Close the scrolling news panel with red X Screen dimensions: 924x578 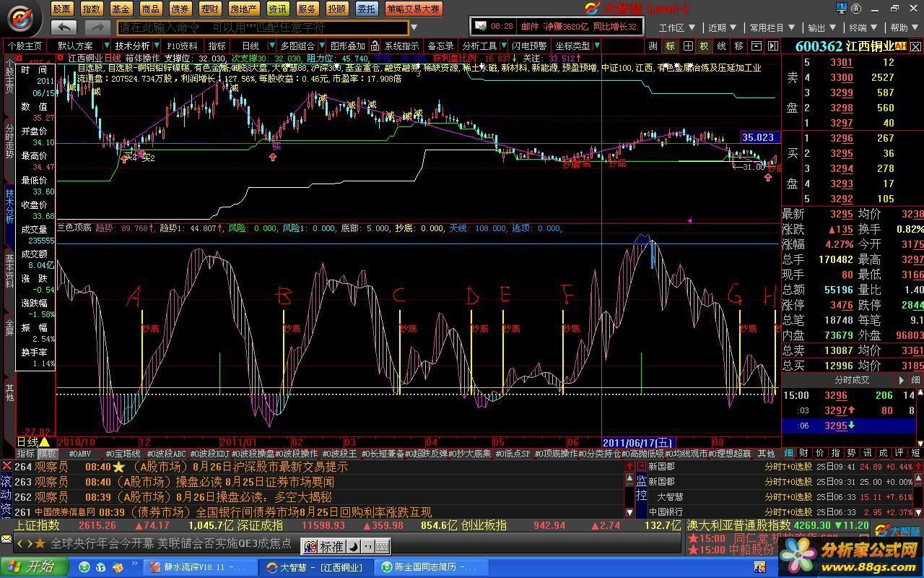[6, 466]
